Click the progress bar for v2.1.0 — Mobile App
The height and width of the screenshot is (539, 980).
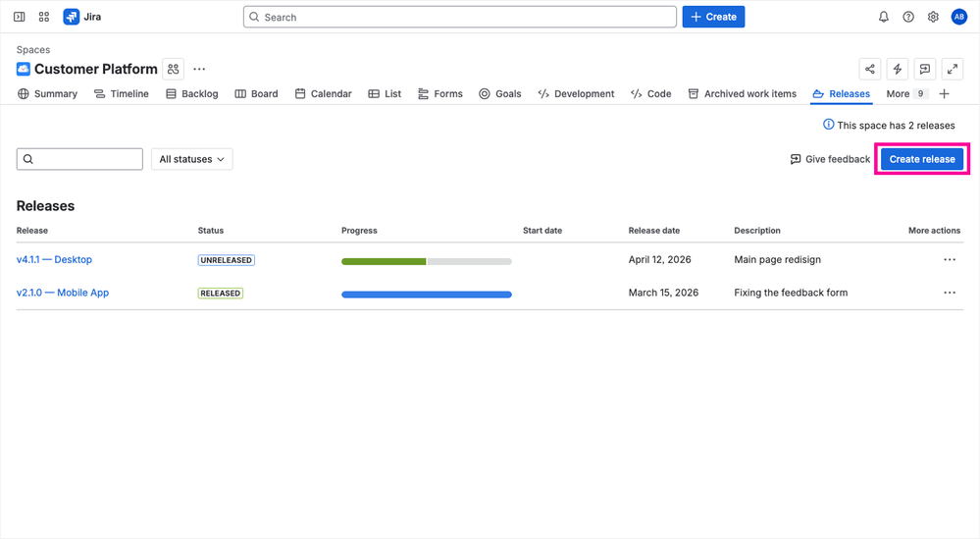click(x=427, y=295)
